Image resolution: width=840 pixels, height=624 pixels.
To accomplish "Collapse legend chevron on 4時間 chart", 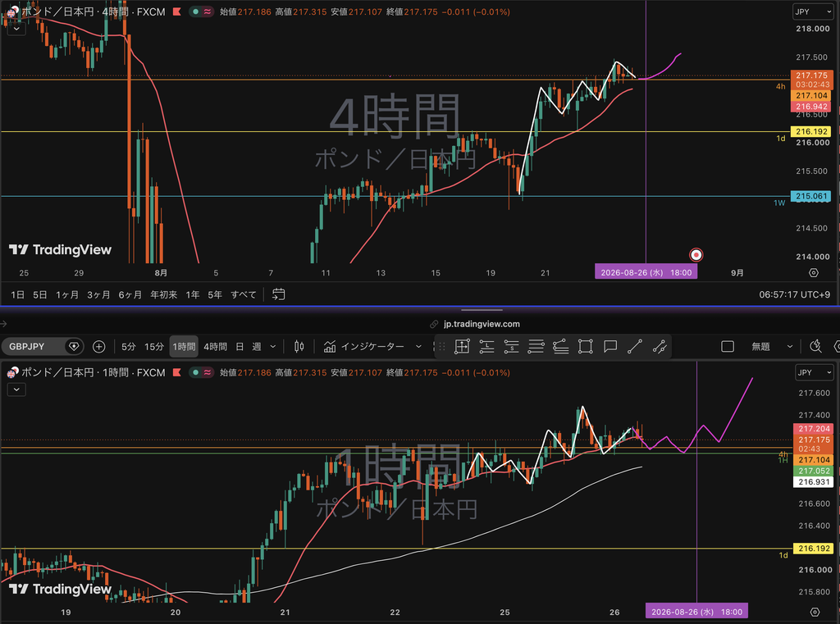I will (16, 29).
